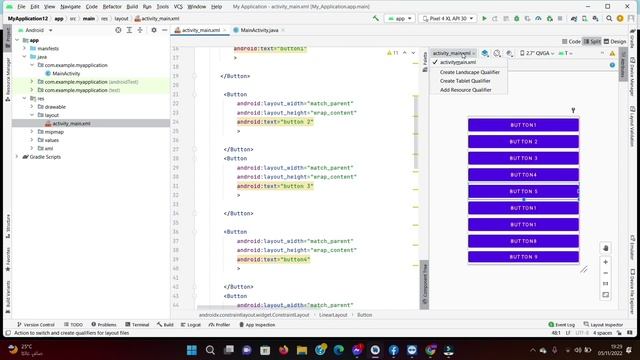Select BUTTON 9 in design preview
The height and width of the screenshot is (360, 640).
(x=523, y=257)
